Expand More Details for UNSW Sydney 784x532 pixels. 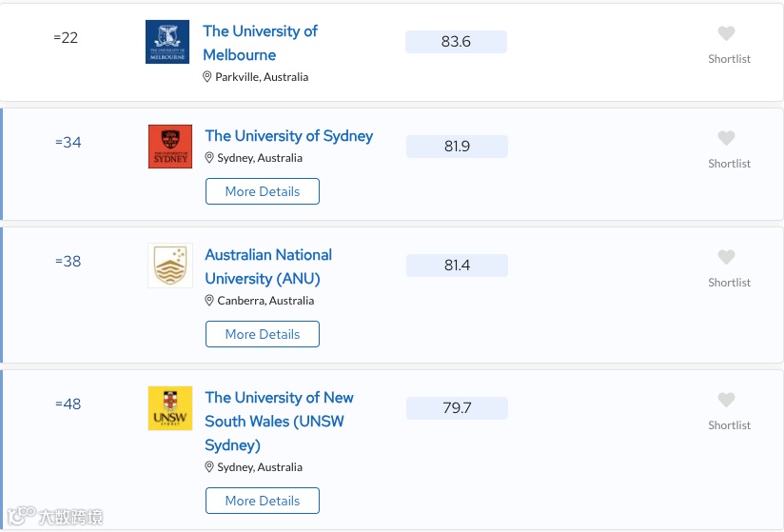[262, 501]
